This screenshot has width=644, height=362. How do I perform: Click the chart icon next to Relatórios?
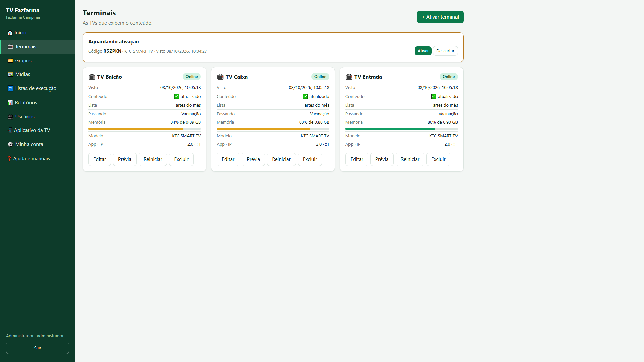tap(10, 103)
